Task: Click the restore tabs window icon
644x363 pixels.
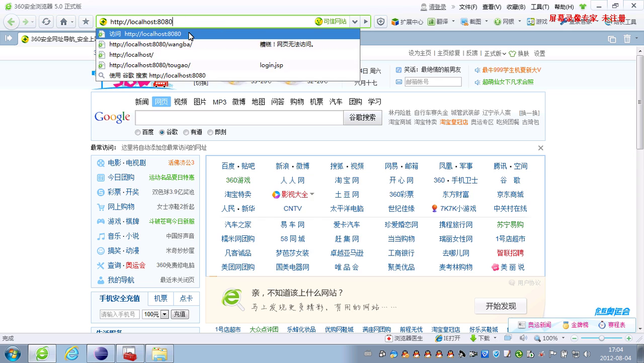Action: 612,39
